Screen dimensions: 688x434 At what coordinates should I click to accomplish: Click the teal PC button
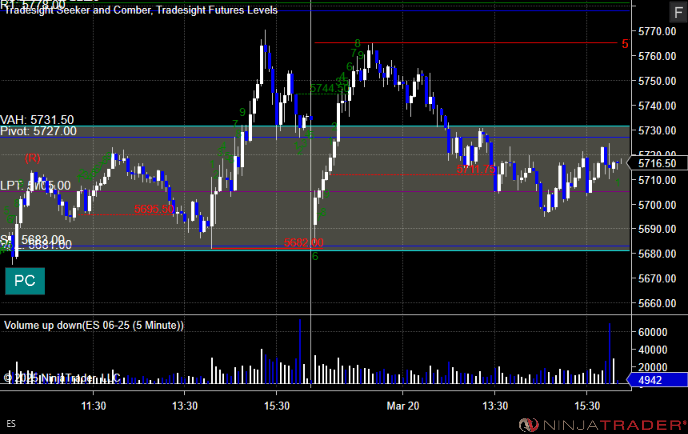(x=25, y=281)
